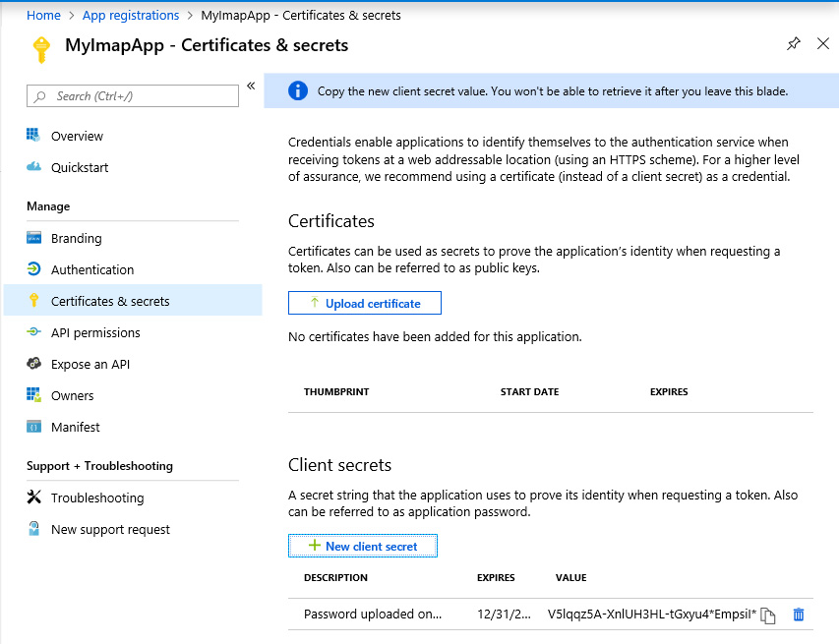The height and width of the screenshot is (644, 839).
Task: Click the Overview grid icon
Action: 33,136
